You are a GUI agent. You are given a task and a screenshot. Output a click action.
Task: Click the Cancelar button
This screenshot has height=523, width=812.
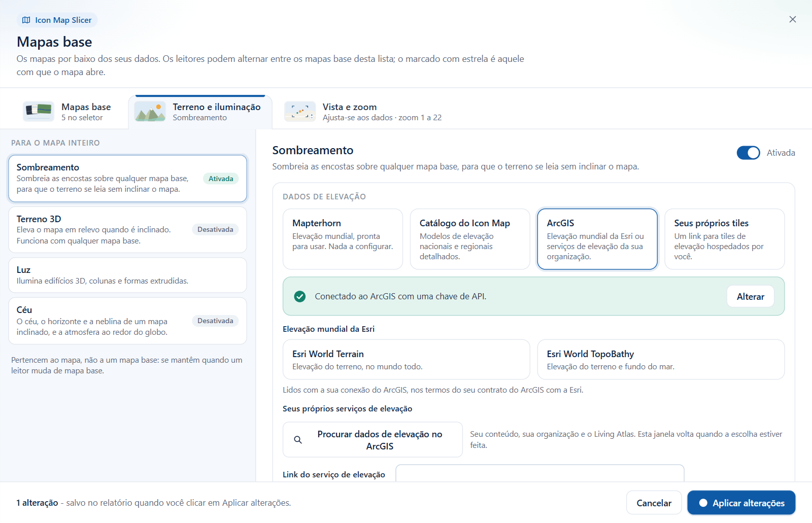click(x=654, y=503)
